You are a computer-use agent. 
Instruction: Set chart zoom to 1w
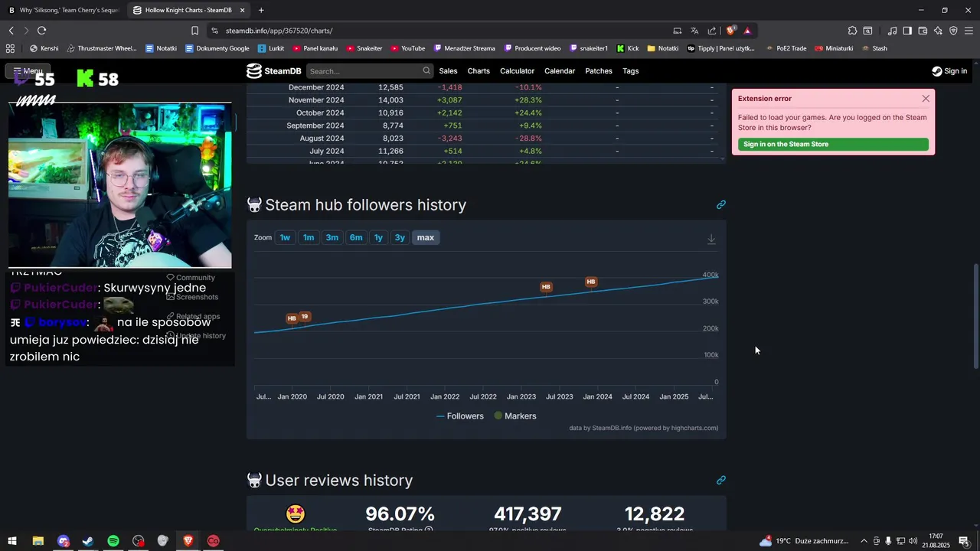tap(285, 237)
